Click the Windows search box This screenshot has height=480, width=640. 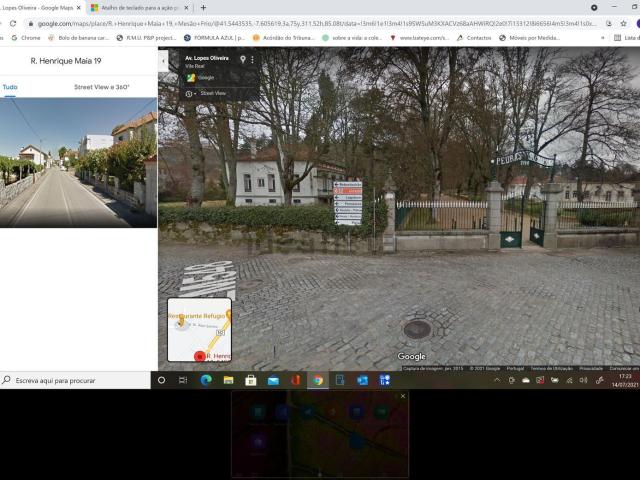point(76,380)
